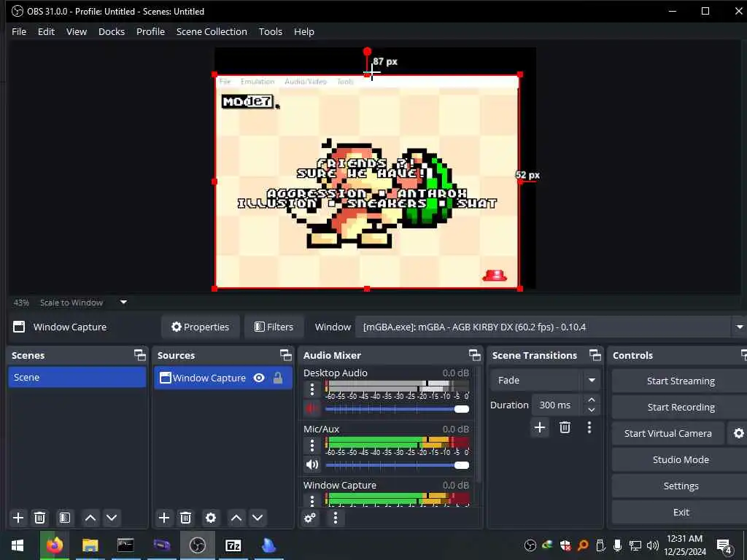The image size is (747, 560).
Task: Pop out the Sources dock
Action: [285, 355]
